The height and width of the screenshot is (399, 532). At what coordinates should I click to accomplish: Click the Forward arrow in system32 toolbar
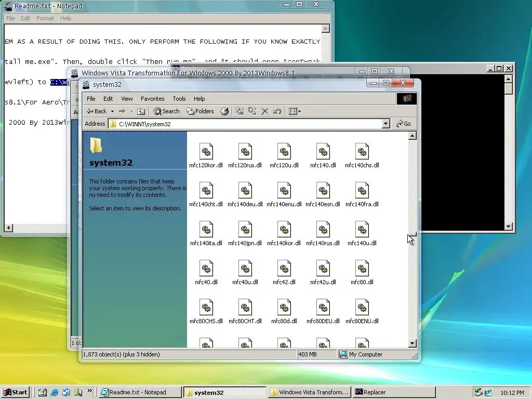122,111
